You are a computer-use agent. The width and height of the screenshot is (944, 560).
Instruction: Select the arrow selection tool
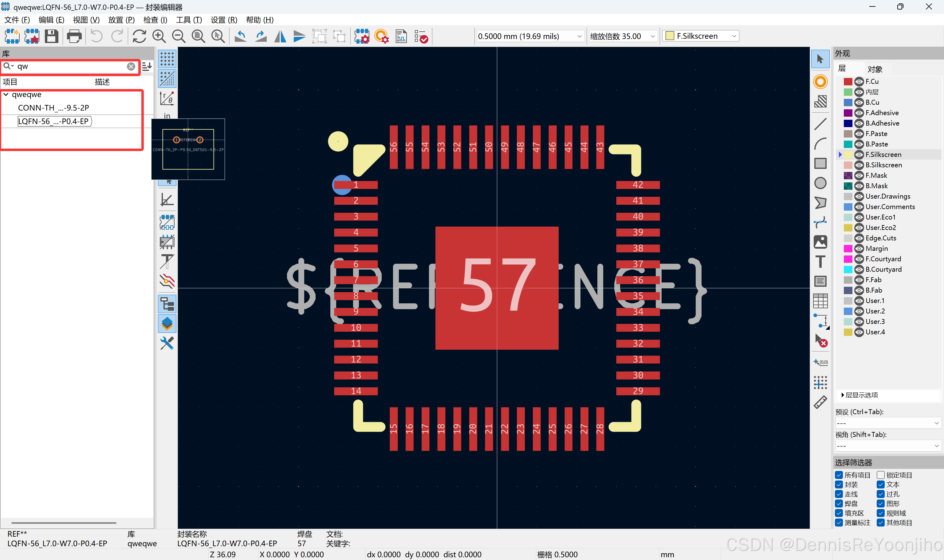(x=820, y=59)
